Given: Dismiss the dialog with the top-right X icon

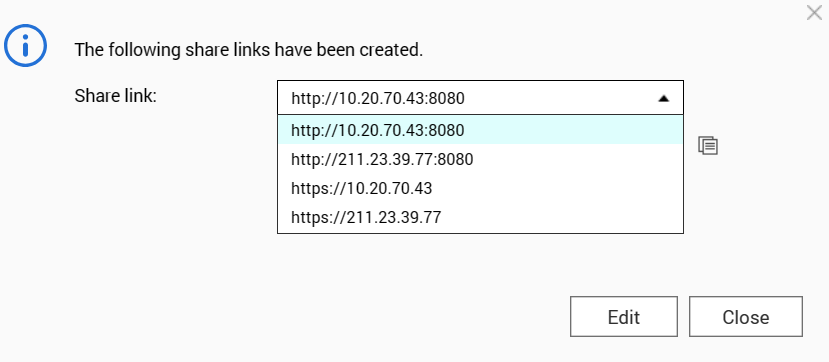Looking at the screenshot, I should point(814,12).
